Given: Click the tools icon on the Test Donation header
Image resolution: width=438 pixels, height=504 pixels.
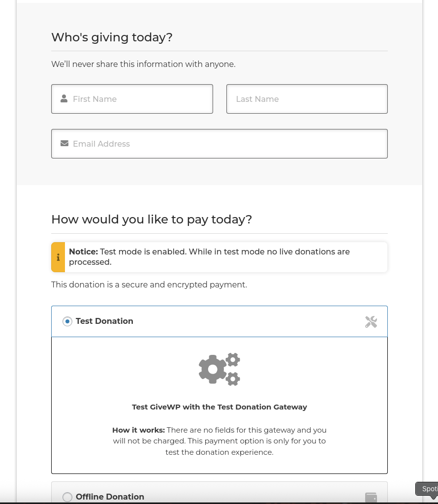Looking at the screenshot, I should click(371, 321).
